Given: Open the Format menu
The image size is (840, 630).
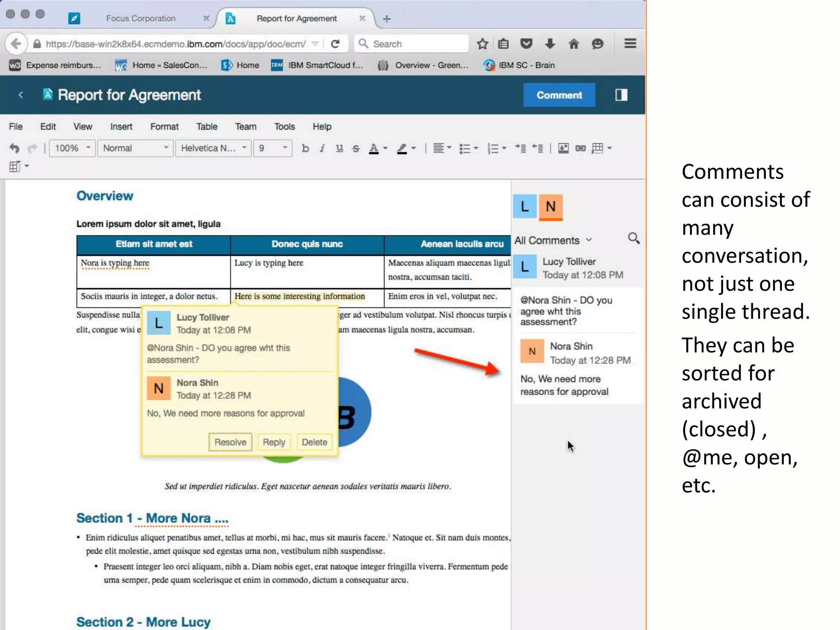Looking at the screenshot, I should tap(164, 127).
